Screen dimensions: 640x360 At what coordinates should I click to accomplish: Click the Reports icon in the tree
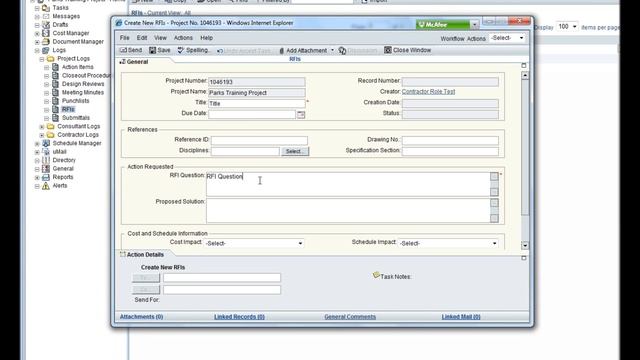click(x=46, y=177)
